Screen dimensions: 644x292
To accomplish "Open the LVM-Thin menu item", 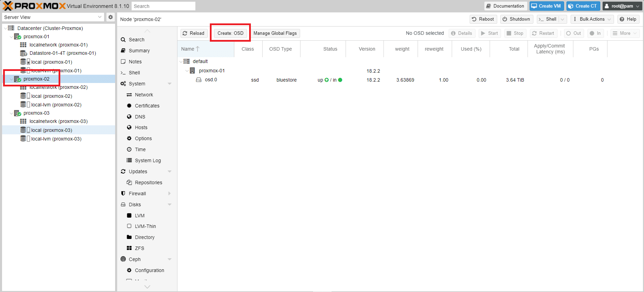I will coord(147,226).
